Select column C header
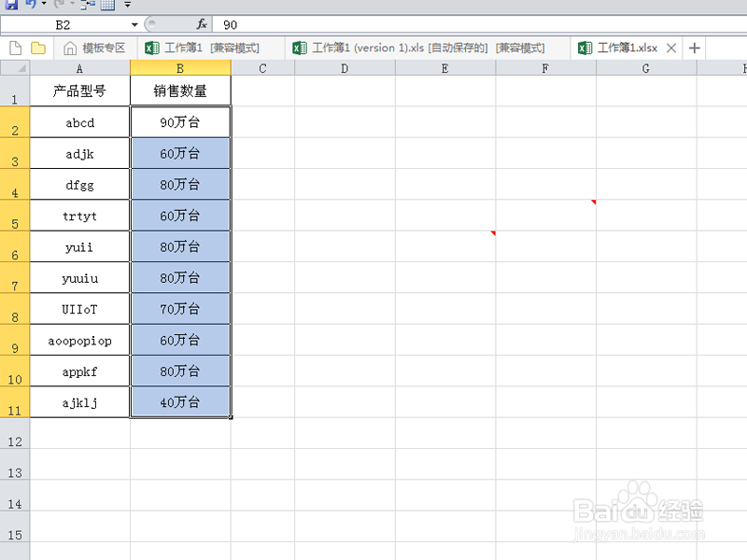This screenshot has height=560, width=747. coord(262,68)
